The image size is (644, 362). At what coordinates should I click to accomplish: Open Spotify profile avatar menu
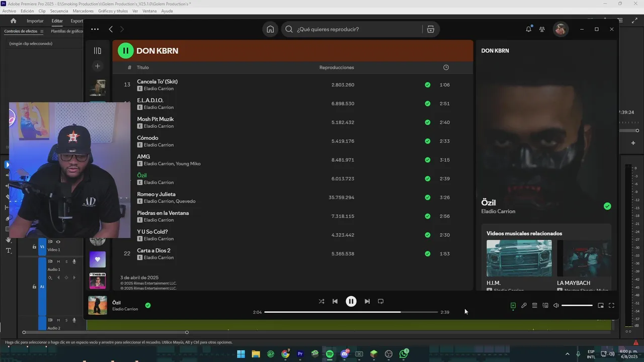[x=560, y=29]
